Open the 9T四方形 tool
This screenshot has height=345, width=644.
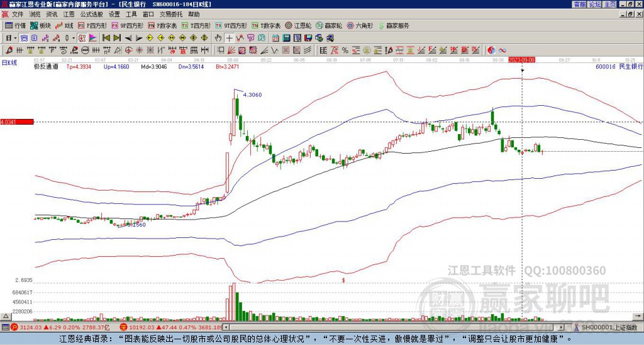pos(231,25)
